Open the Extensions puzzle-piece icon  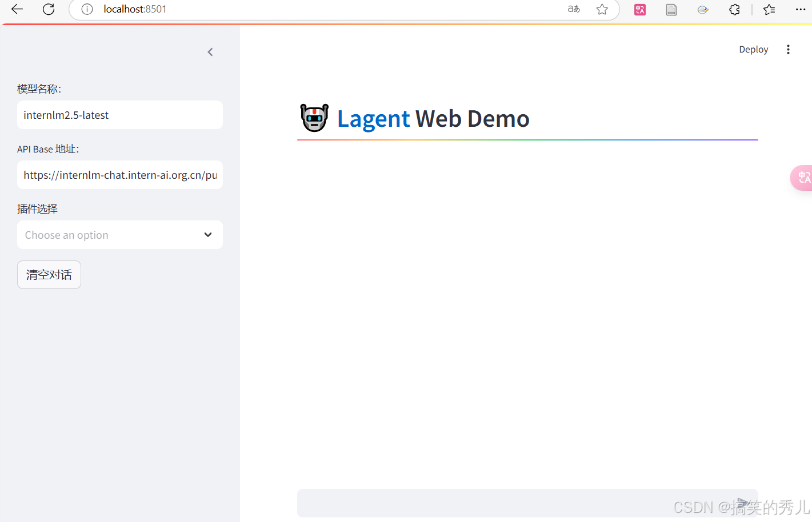[735, 9]
